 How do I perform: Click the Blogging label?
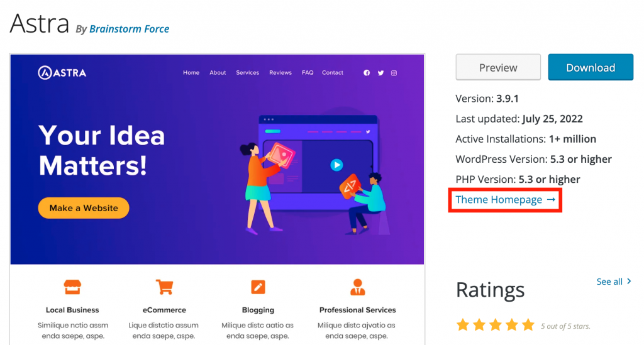[258, 310]
